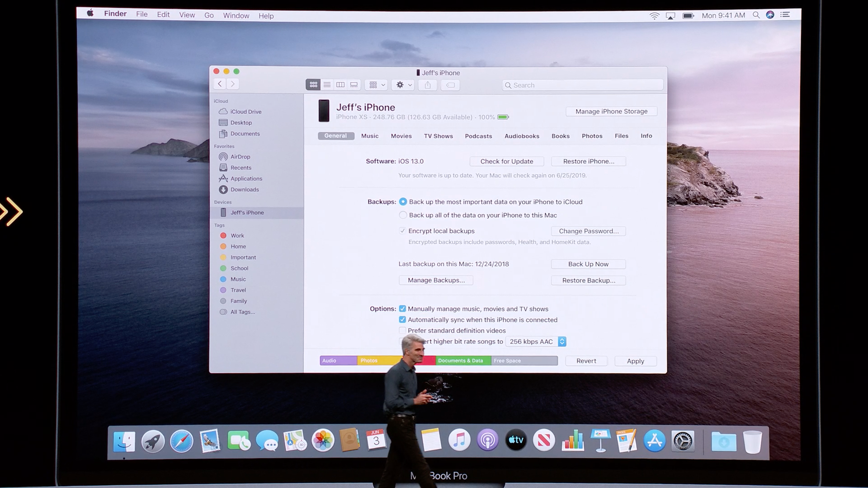Go back with the left chevron
The width and height of the screenshot is (868, 488).
click(x=220, y=84)
